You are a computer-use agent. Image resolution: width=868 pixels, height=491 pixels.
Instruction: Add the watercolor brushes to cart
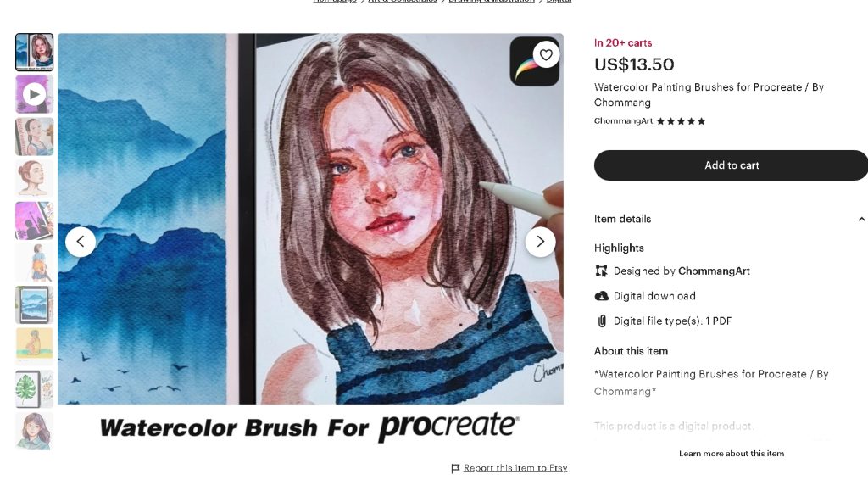[731, 165]
